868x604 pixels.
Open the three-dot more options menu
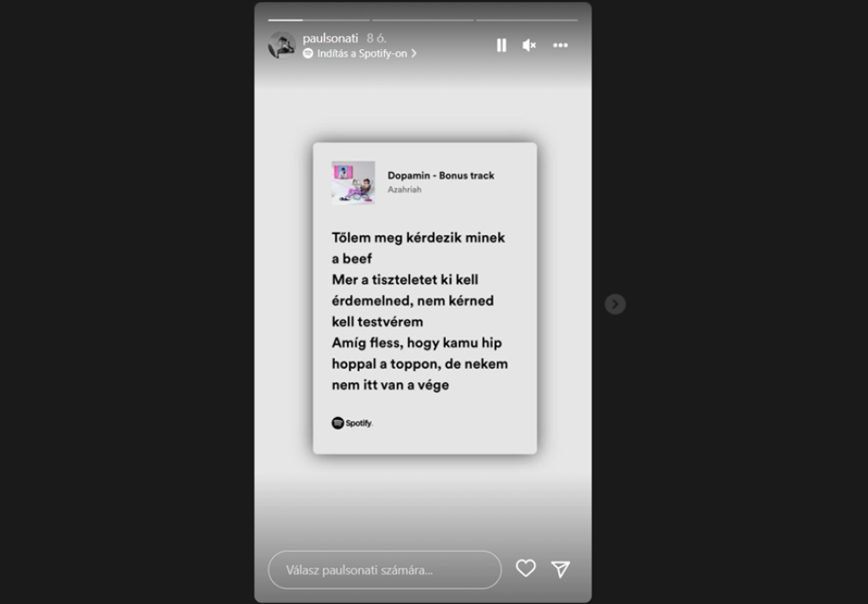pyautogui.click(x=560, y=46)
